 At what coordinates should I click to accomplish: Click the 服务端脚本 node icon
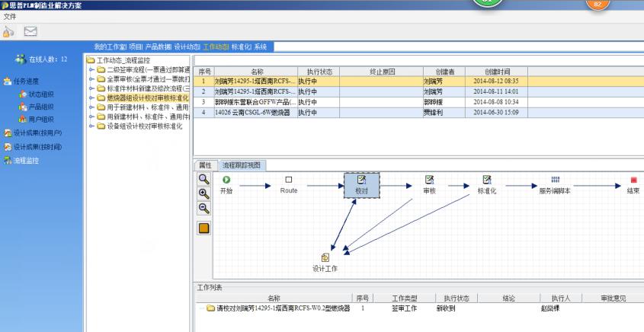coord(555,180)
